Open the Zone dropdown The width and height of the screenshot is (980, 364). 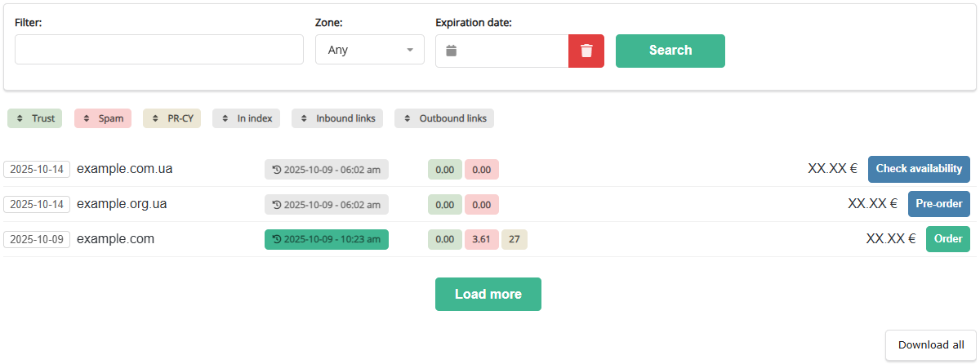370,50
